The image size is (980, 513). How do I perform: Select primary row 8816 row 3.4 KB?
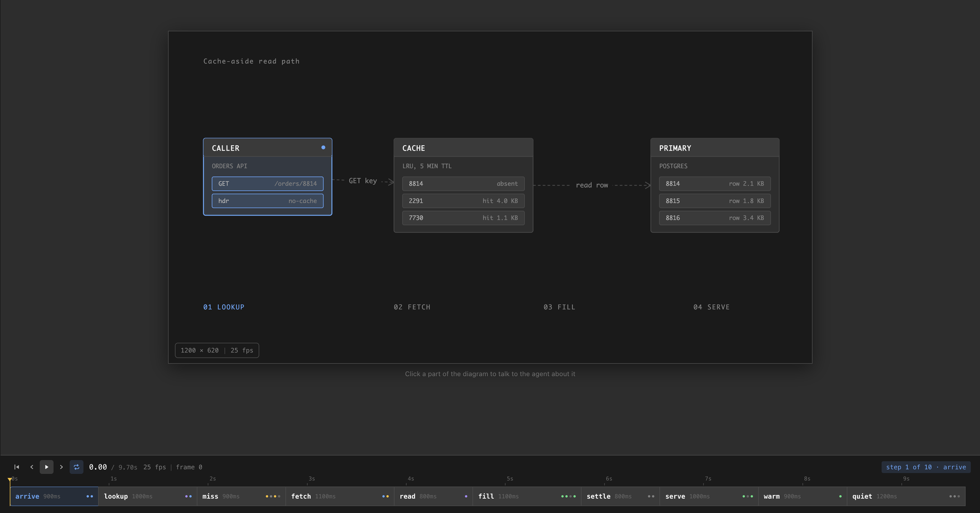pyautogui.click(x=715, y=218)
